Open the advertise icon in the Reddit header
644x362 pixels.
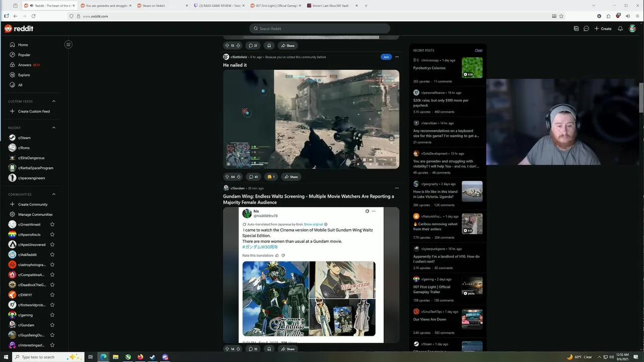tap(576, 29)
